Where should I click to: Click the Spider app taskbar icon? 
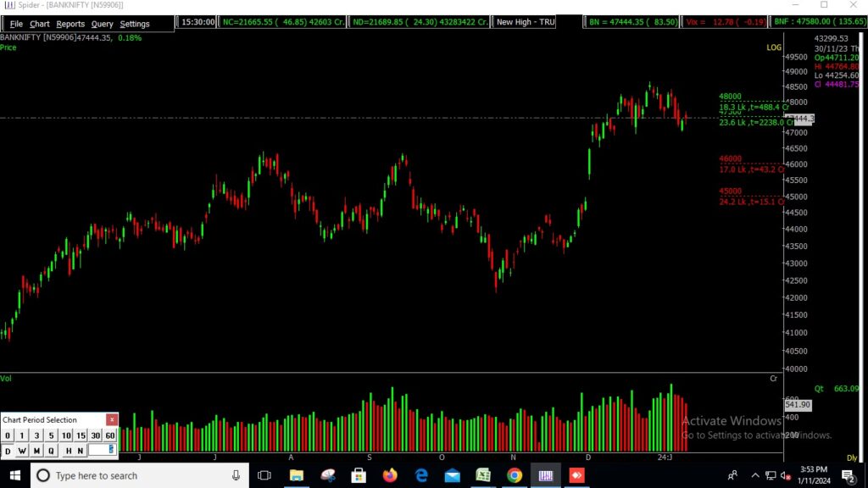pos(546,475)
